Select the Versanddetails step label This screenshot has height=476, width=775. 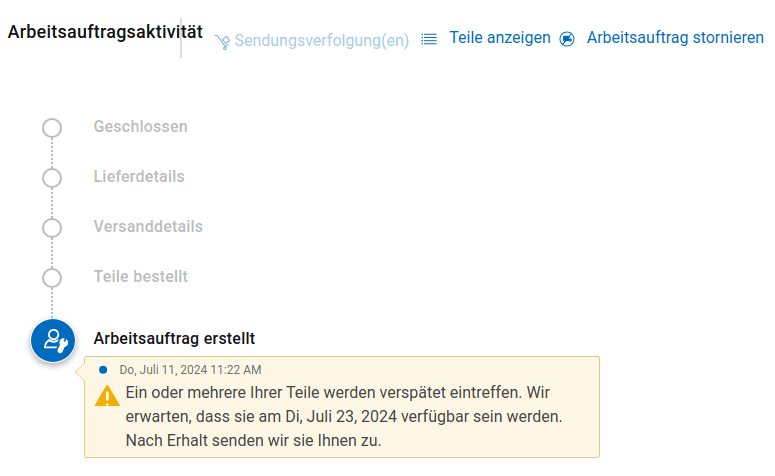pos(148,227)
